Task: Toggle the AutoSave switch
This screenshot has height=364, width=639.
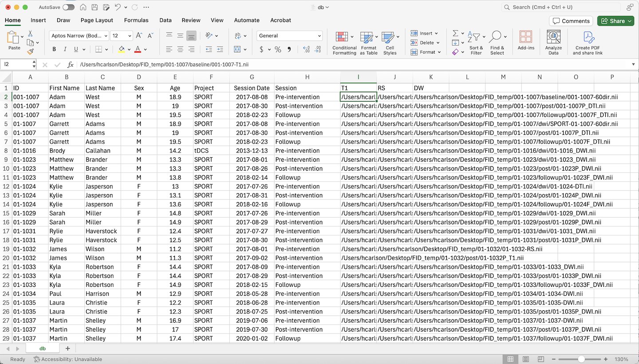Action: tap(68, 8)
